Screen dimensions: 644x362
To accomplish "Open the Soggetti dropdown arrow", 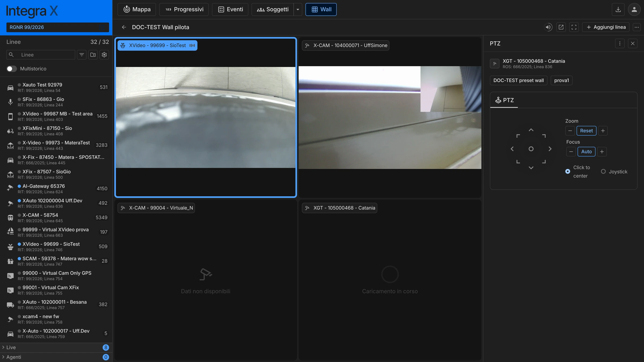I will (x=298, y=9).
